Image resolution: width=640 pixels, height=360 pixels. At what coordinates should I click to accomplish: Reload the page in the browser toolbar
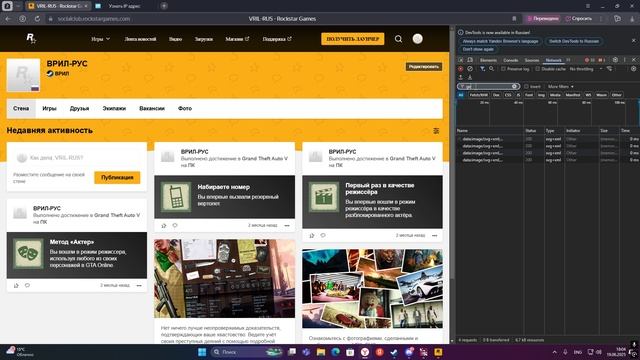click(x=37, y=19)
